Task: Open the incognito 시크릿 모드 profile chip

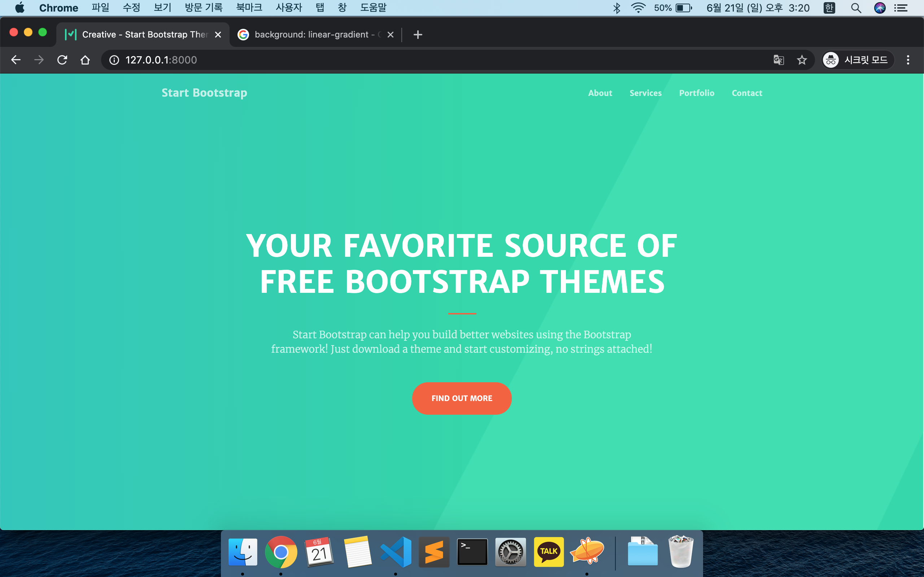Action: (858, 60)
